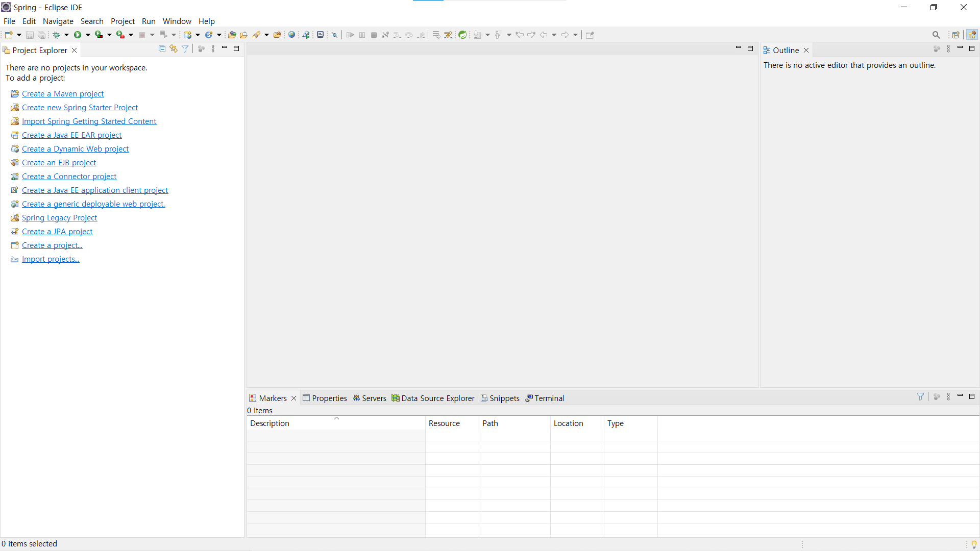Screen dimensions: 980x551
Task: Expand the New wizard dropdown arrow
Action: point(19,35)
